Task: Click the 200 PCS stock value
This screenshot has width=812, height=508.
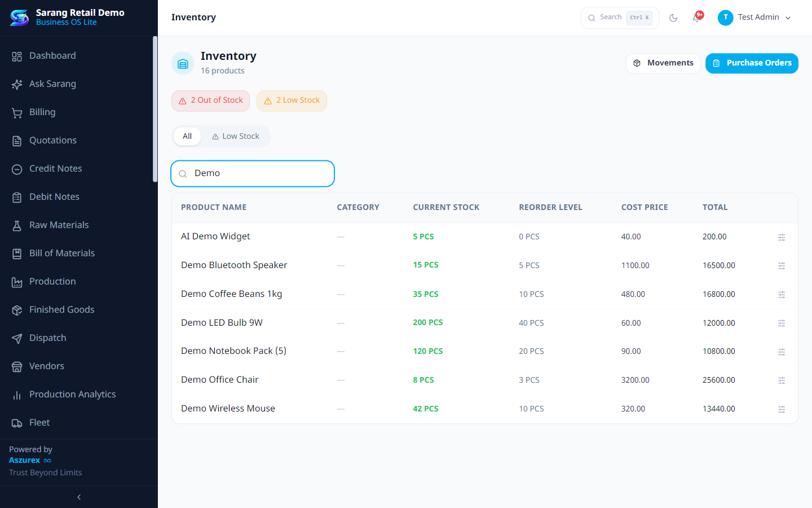Action: point(428,322)
